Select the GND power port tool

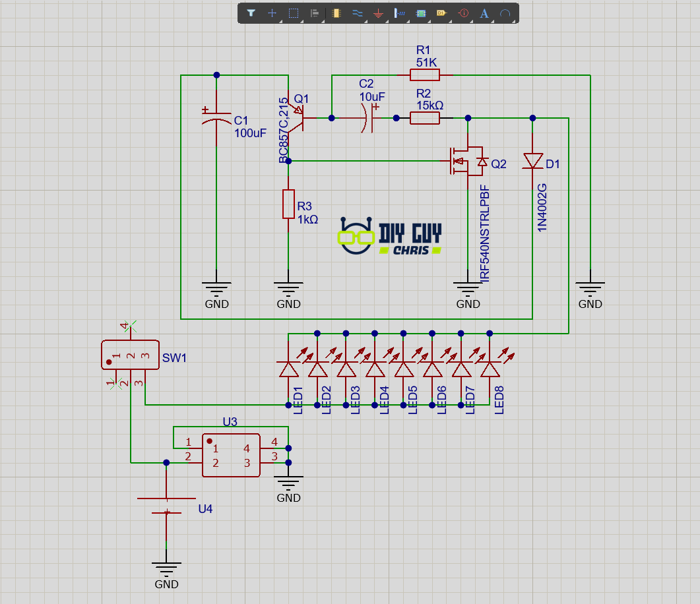(x=379, y=13)
